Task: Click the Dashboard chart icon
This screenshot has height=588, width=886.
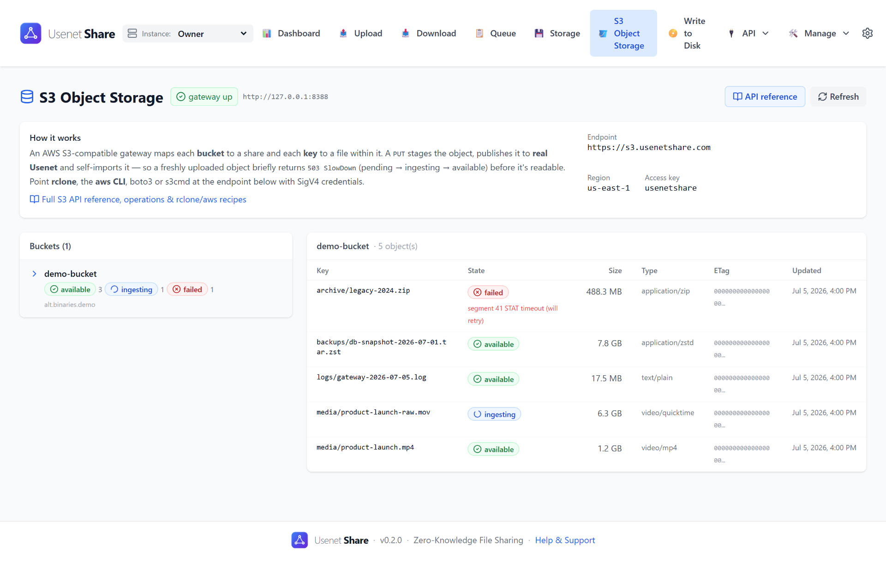Action: coord(267,33)
